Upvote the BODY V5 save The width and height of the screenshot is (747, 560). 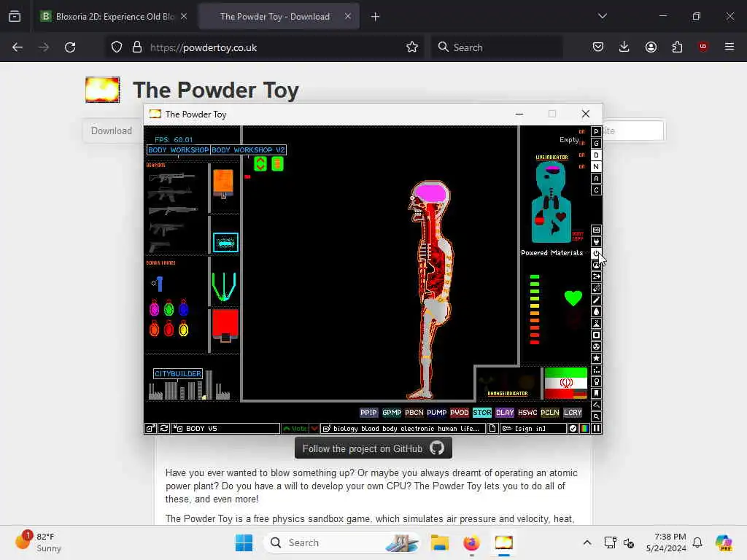point(295,429)
